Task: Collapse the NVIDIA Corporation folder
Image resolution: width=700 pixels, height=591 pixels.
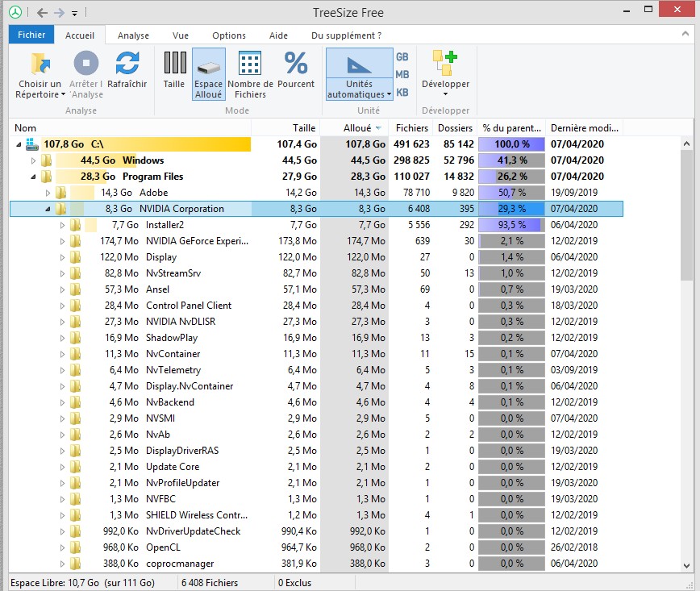Action: pyautogui.click(x=48, y=209)
